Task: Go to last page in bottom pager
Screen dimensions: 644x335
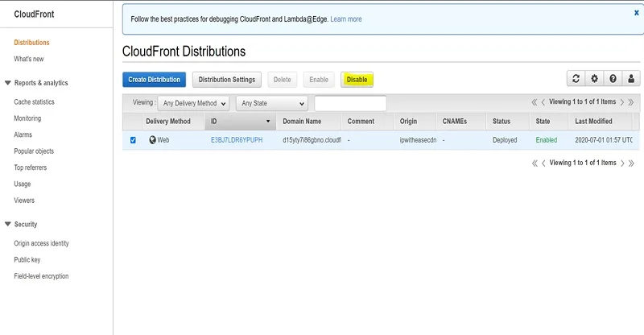Action: 631,163
